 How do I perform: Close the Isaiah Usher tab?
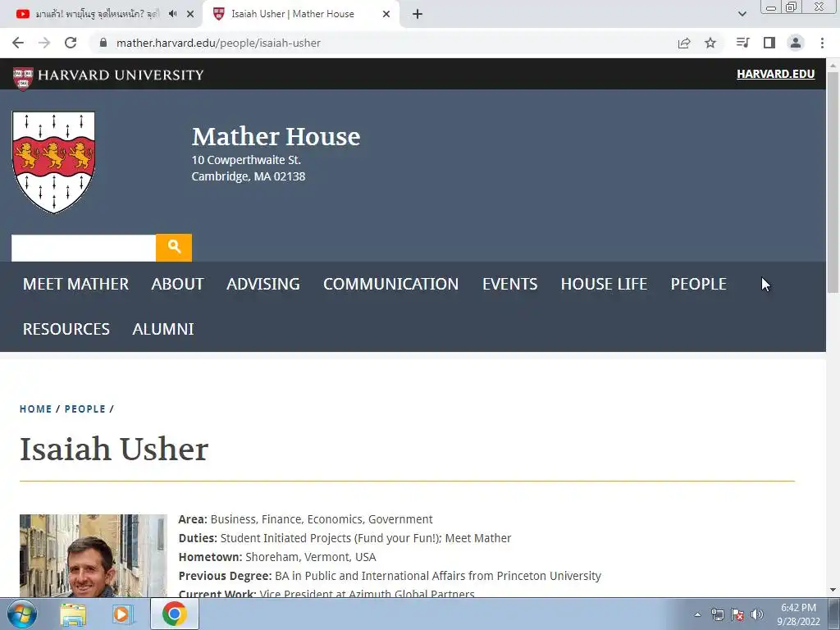386,15
